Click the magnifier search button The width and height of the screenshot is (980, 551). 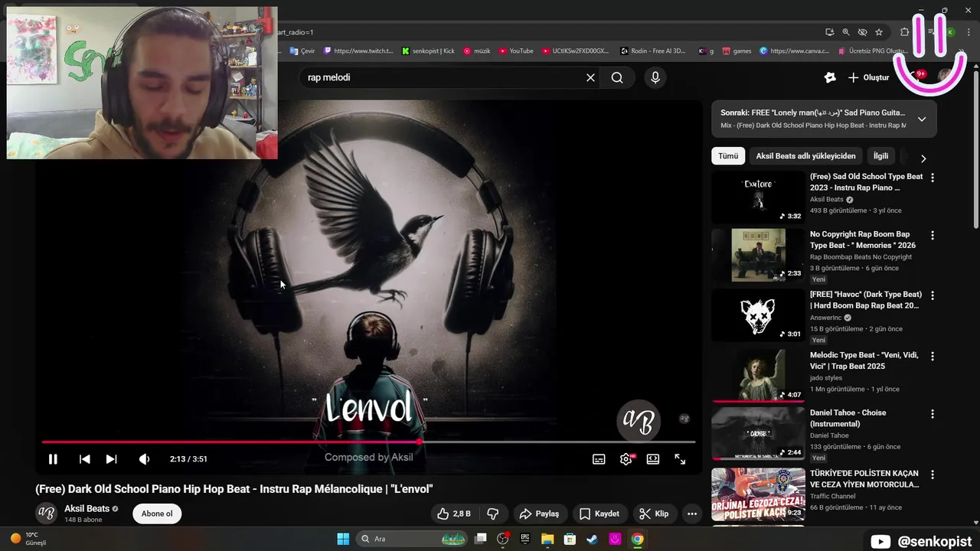click(x=617, y=77)
